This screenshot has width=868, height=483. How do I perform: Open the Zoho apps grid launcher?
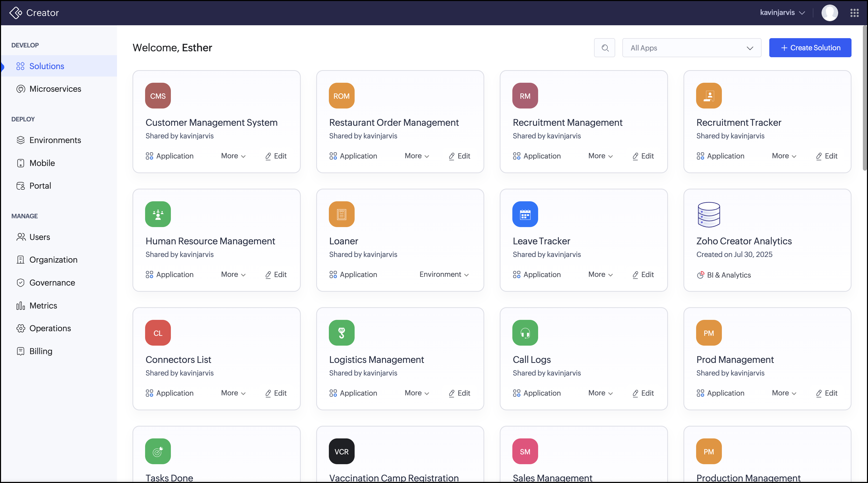click(854, 13)
